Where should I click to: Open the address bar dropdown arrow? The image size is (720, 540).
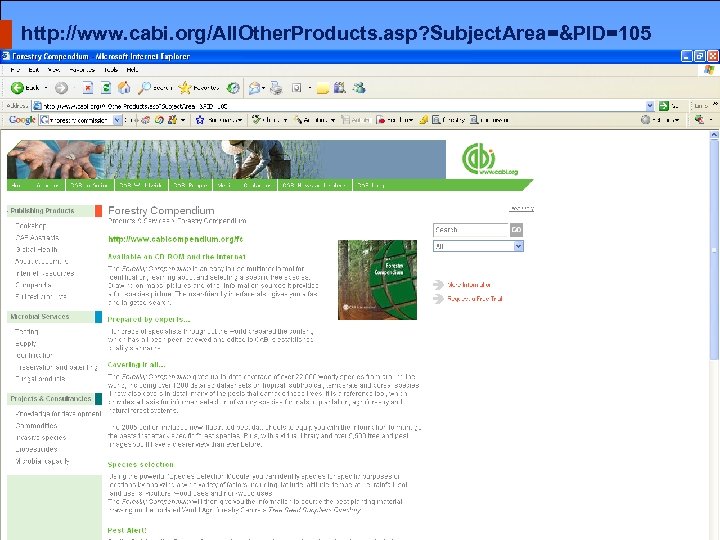click(650, 106)
